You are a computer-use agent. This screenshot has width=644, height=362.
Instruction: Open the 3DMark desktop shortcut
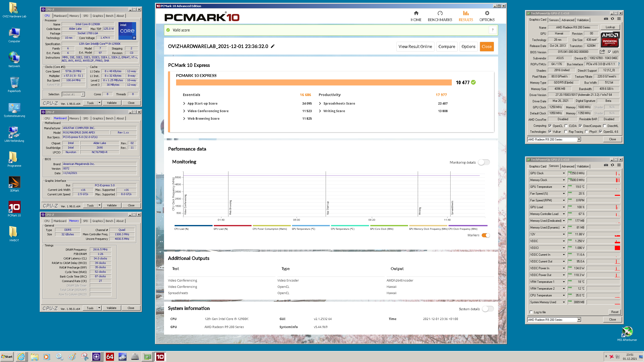pyautogui.click(x=14, y=184)
